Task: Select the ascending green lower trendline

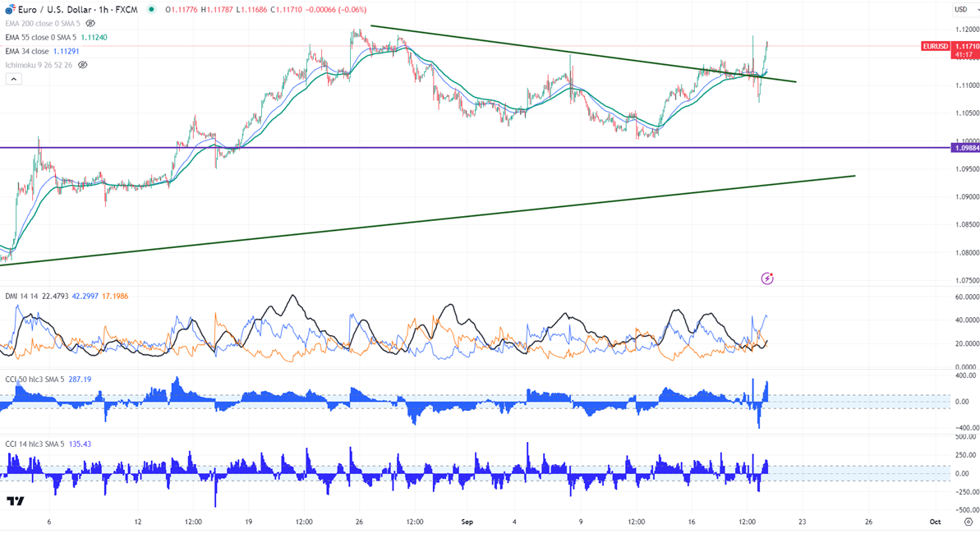Action: coord(427,220)
